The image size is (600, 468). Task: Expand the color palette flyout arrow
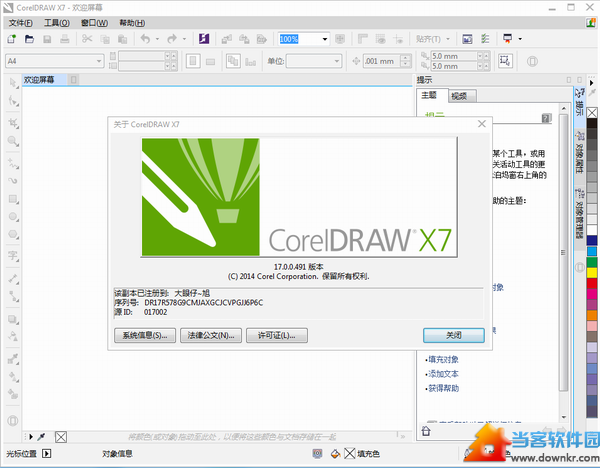click(x=592, y=83)
